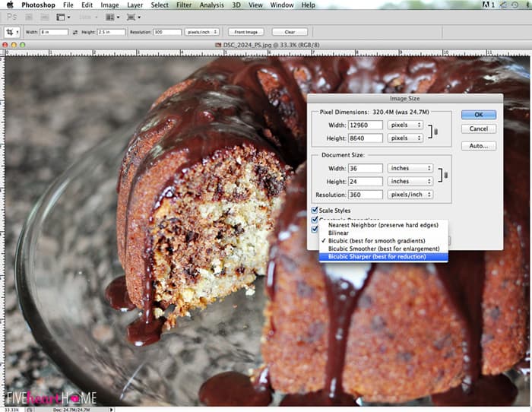
Task: Toggle the Constrain Proportions checkbox
Action: coord(315,219)
